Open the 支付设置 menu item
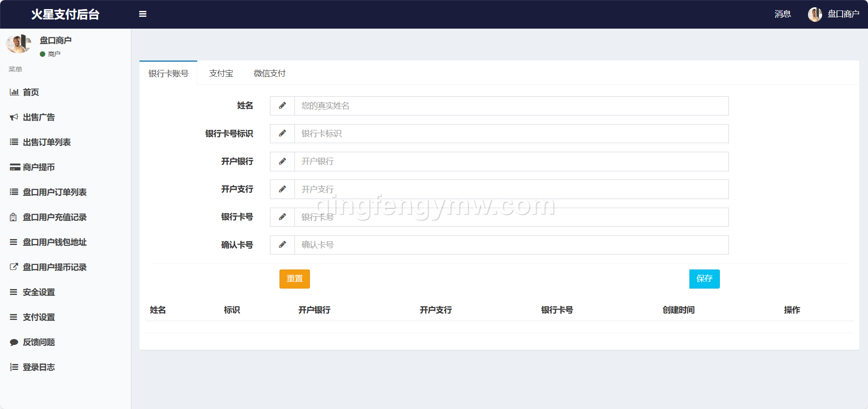The height and width of the screenshot is (409, 868). 65,317
